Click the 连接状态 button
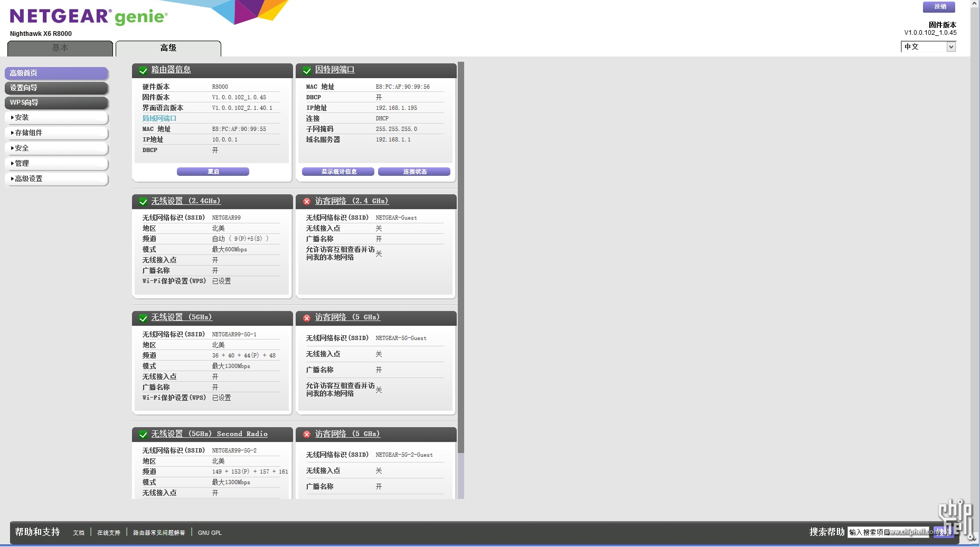Screen dimensions: 980x547 click(414, 172)
